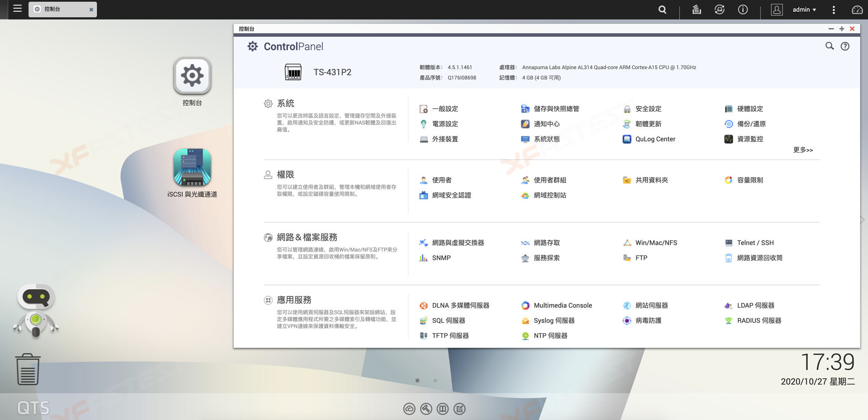Open the dashboard gauge icon
868x420 pixels.
tap(857, 9)
